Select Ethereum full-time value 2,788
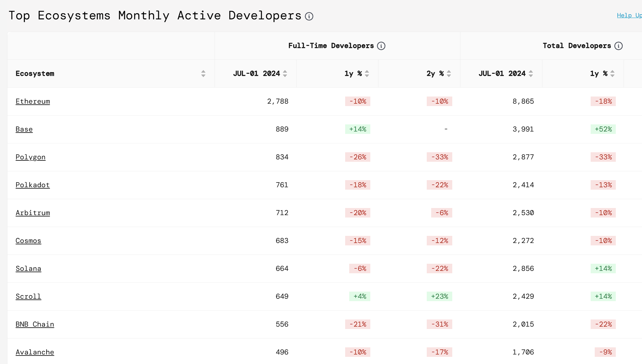Screen dimensions: 642x364 278,101
